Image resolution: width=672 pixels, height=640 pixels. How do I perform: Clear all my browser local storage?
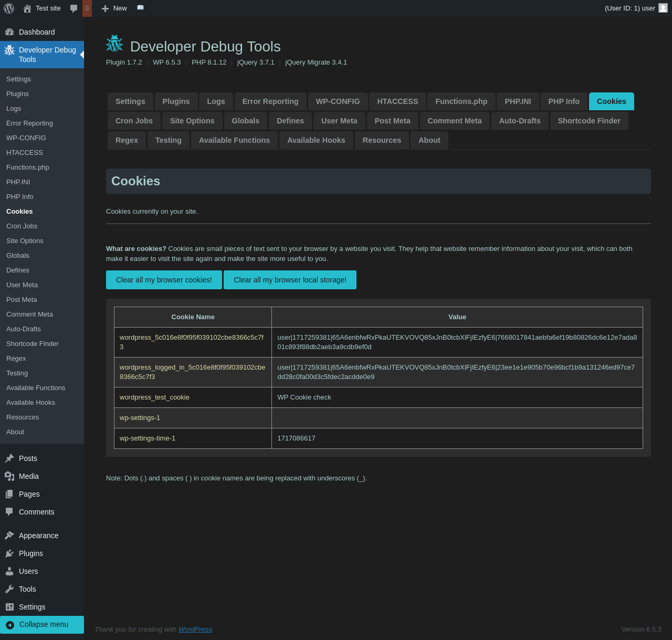[x=290, y=280]
